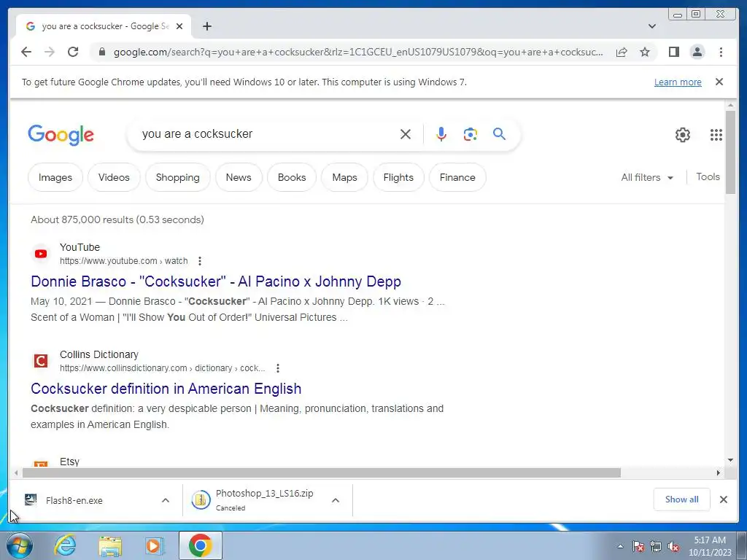The width and height of the screenshot is (747, 560).
Task: Switch to the Shopping results tab
Action: click(178, 177)
